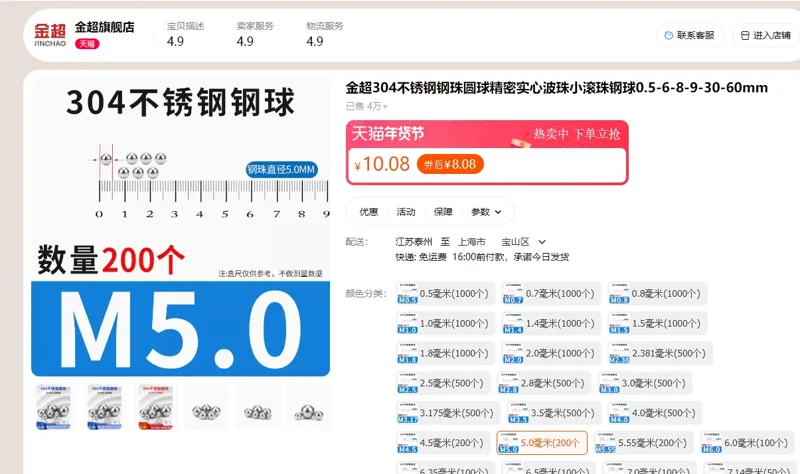View the first gallery thumbnail
Screen dimensions: 800x474
(x=54, y=407)
